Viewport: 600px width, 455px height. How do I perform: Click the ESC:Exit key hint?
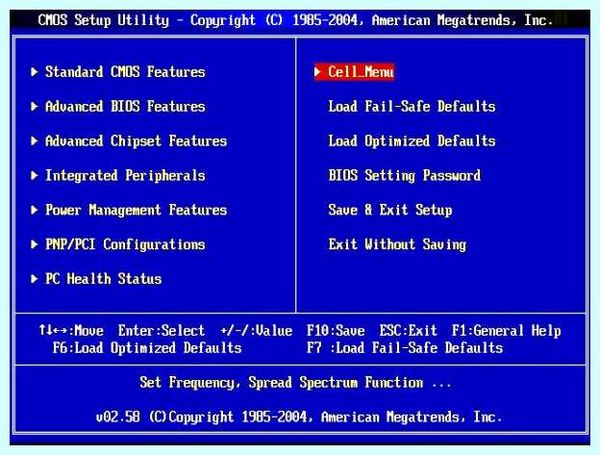click(x=408, y=330)
